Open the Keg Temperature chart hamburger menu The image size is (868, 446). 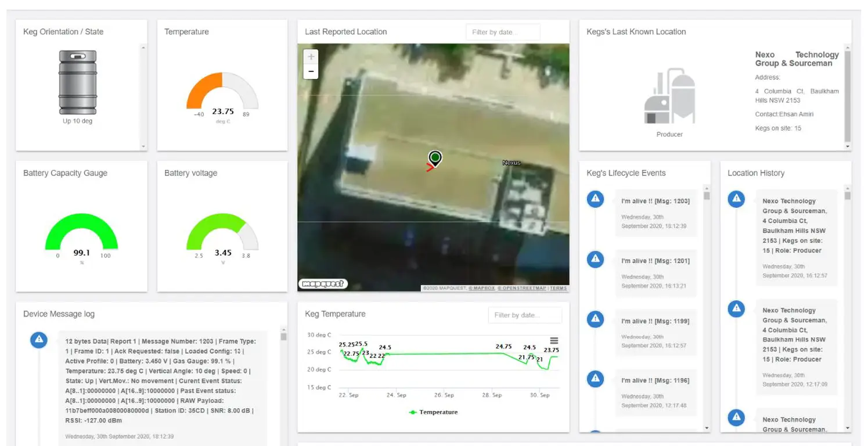tap(554, 341)
